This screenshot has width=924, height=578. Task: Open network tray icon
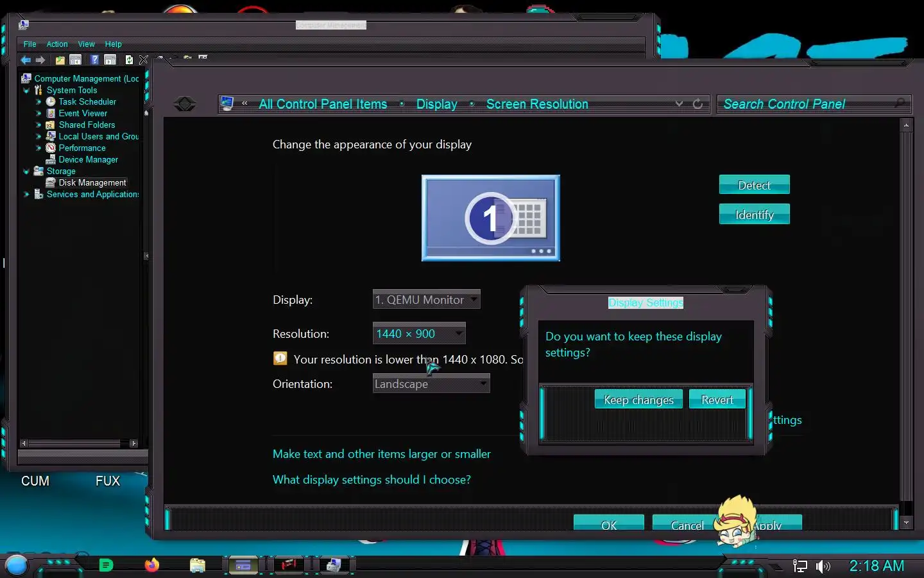(x=800, y=566)
